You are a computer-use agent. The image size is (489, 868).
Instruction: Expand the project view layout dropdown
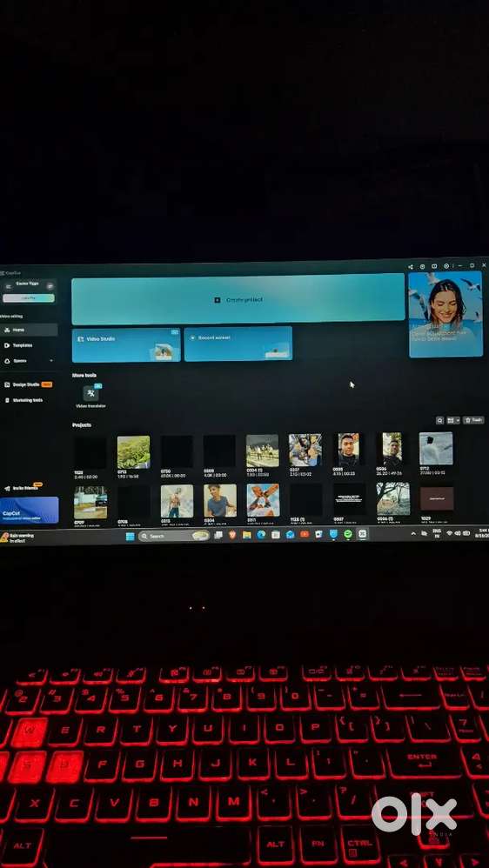(453, 420)
